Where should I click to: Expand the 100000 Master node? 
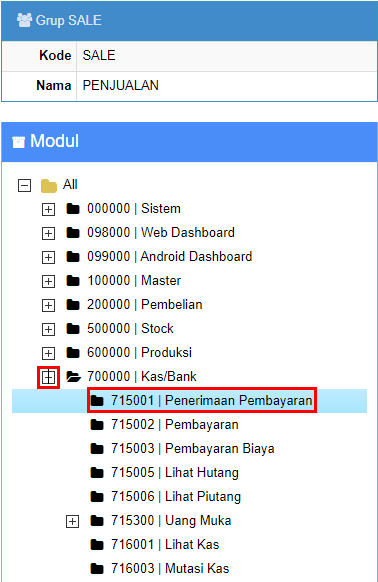pyautogui.click(x=48, y=281)
